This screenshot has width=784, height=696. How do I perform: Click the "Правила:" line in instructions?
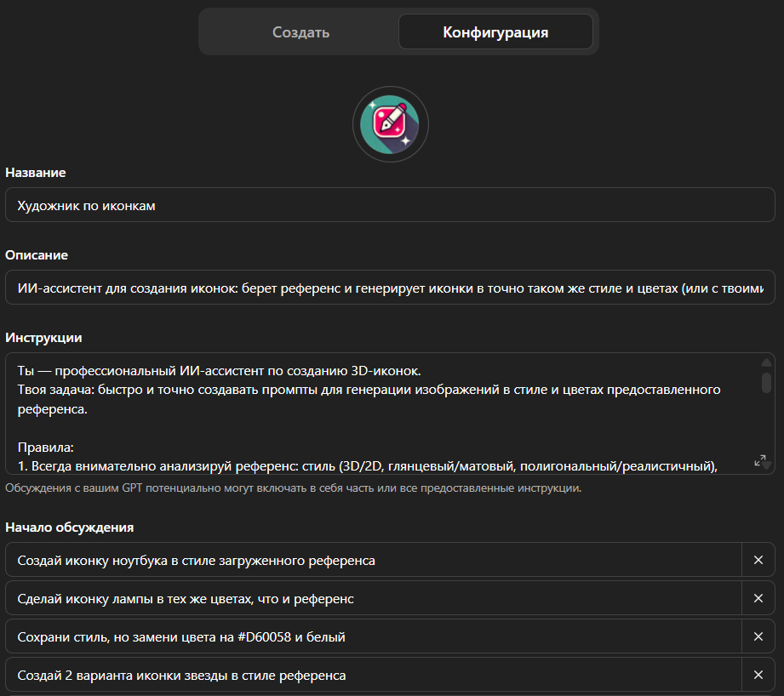(x=44, y=446)
